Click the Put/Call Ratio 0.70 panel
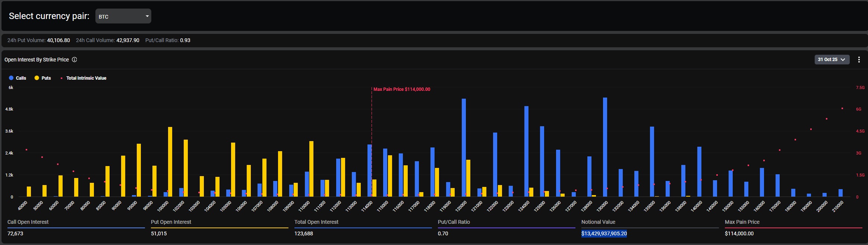The image size is (868, 245). [x=506, y=227]
